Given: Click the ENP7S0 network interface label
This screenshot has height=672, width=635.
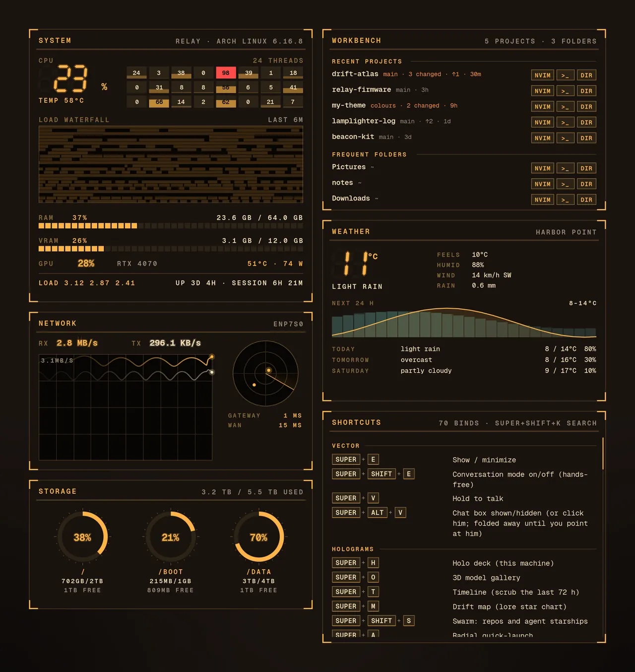Looking at the screenshot, I should click(x=288, y=324).
